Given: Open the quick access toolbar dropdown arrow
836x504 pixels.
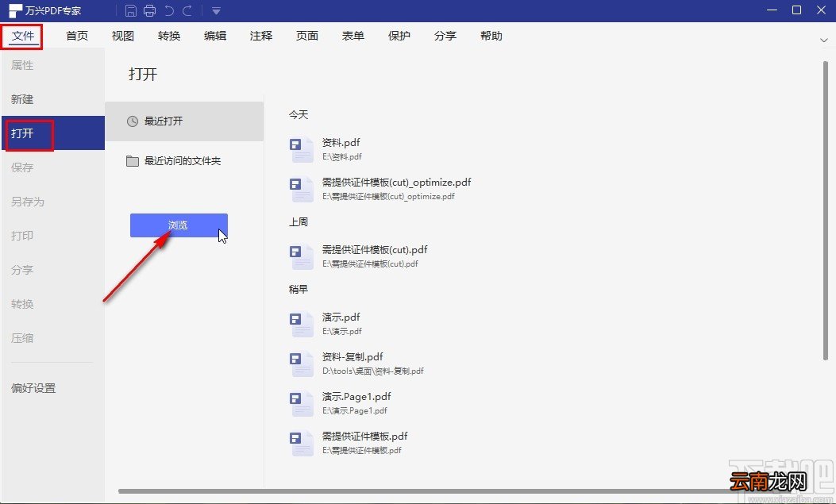Looking at the screenshot, I should 216,10.
